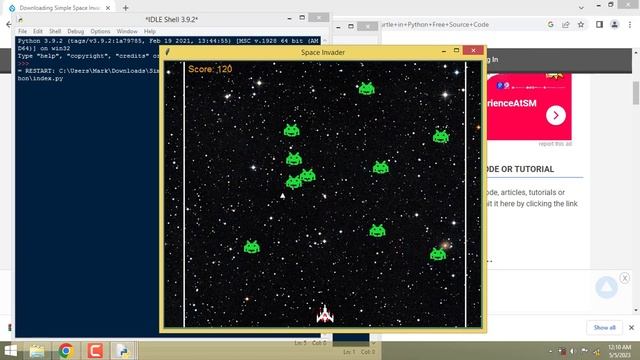This screenshot has height=360, width=640.
Task: Click the Python 3.9.2 version line in shell
Action: 169,44
